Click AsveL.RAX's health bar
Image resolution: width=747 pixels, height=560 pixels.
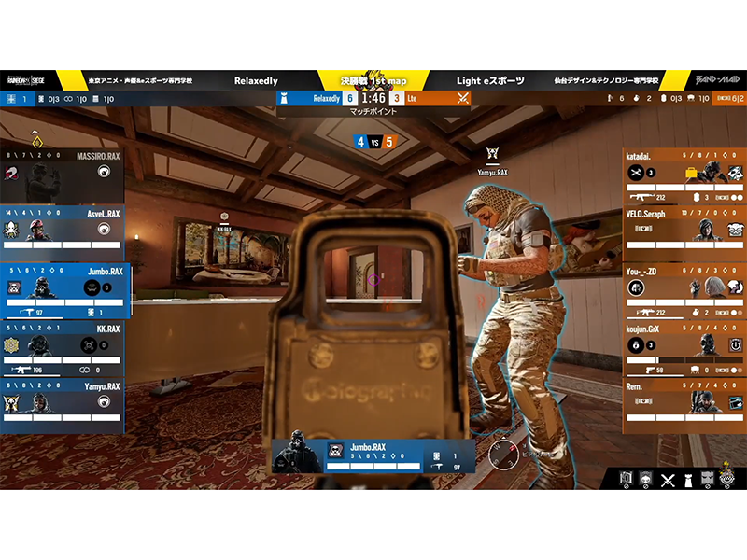tap(62, 245)
